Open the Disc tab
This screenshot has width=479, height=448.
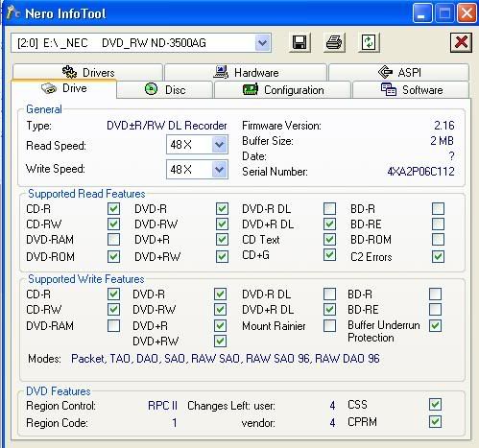(165, 90)
